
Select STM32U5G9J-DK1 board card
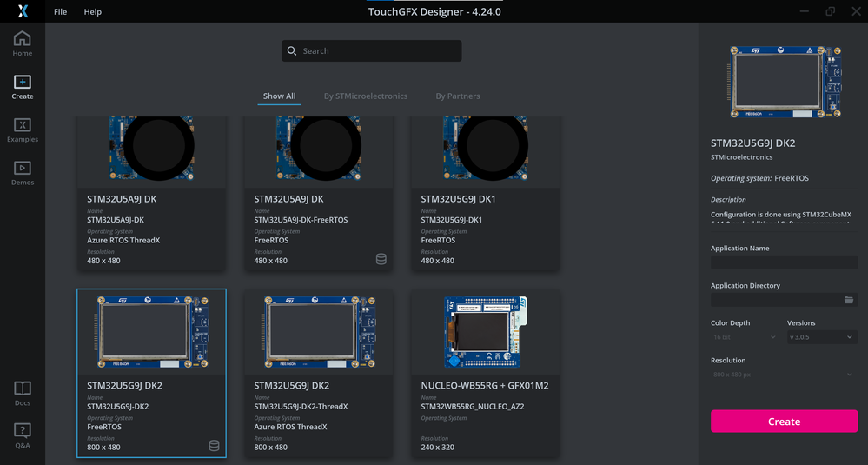click(x=486, y=193)
